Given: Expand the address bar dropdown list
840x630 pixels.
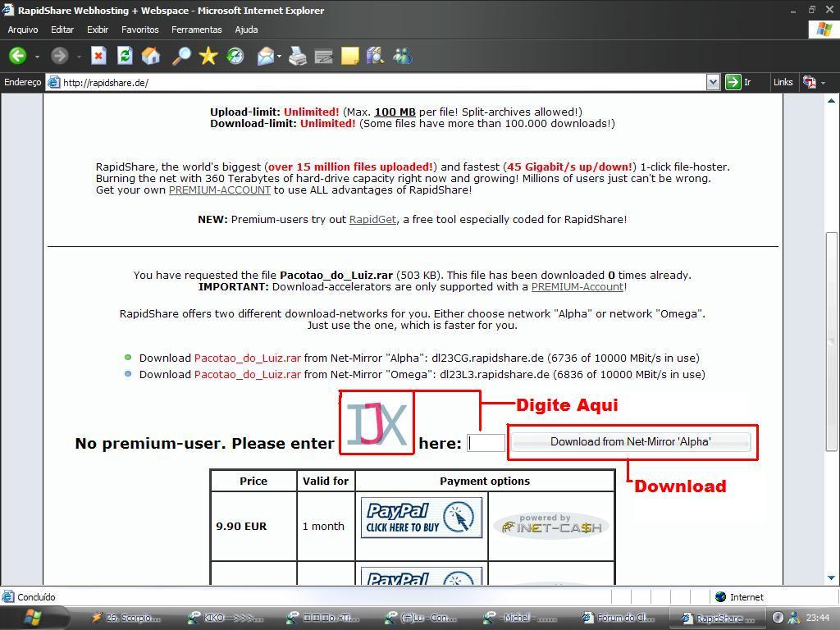Looking at the screenshot, I should pos(713,83).
